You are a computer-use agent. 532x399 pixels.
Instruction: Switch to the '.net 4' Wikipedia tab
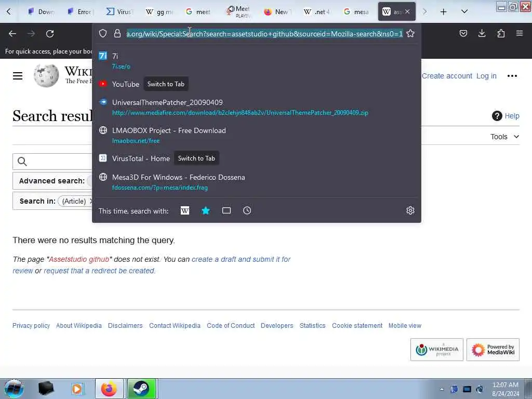(x=317, y=12)
